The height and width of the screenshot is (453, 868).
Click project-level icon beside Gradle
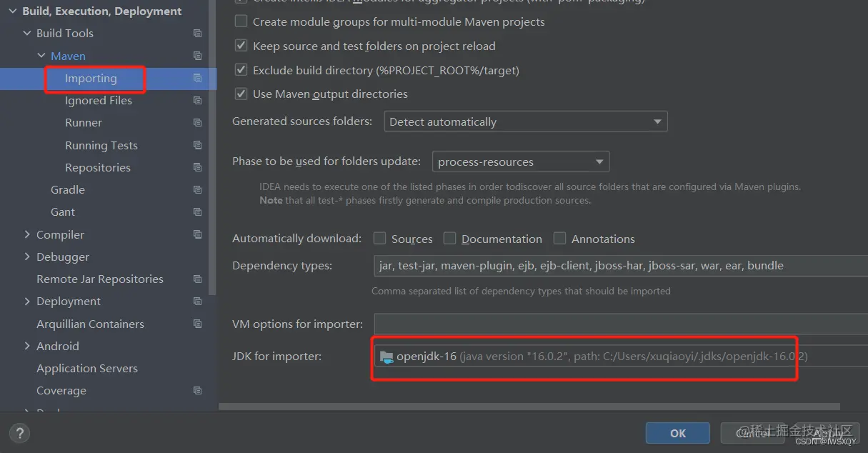pyautogui.click(x=198, y=190)
